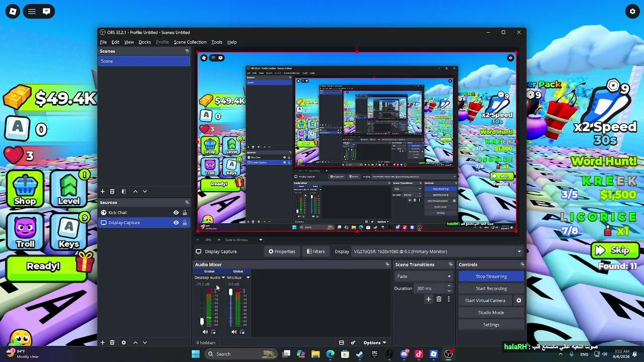
Task: Mute Desktop Audio channel
Action: tap(205, 332)
